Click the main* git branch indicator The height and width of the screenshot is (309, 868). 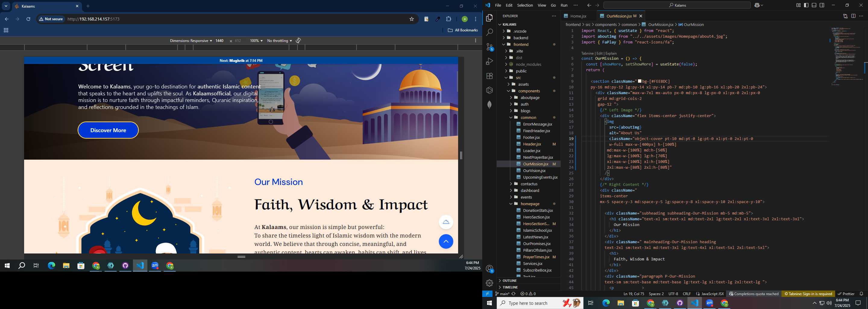[x=502, y=294]
